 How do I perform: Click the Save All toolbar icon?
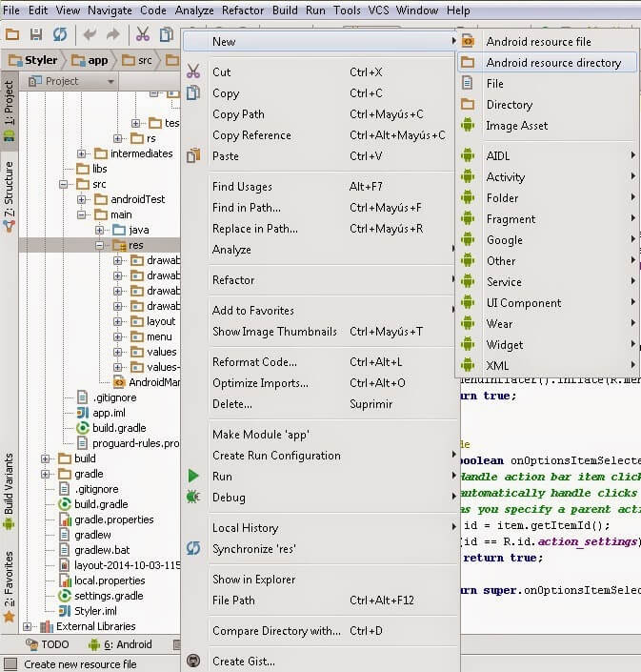pyautogui.click(x=36, y=34)
